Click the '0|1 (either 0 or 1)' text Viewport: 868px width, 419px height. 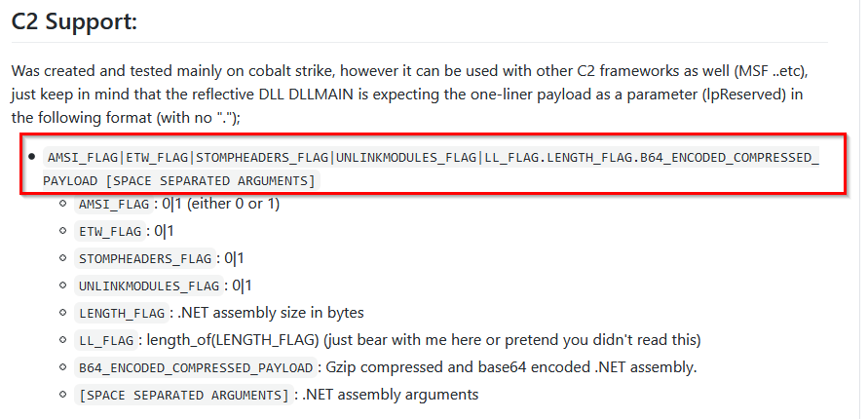[220, 204]
